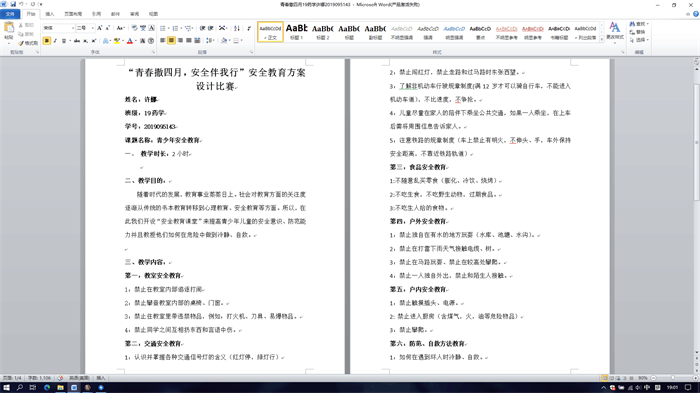Clear formatting from the selection
700x393 pixels.
(134, 28)
